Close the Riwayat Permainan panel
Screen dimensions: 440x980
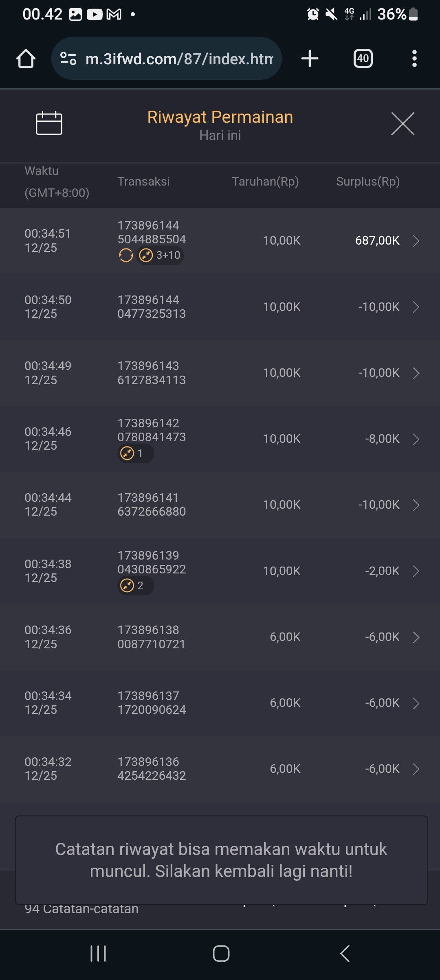tap(403, 124)
